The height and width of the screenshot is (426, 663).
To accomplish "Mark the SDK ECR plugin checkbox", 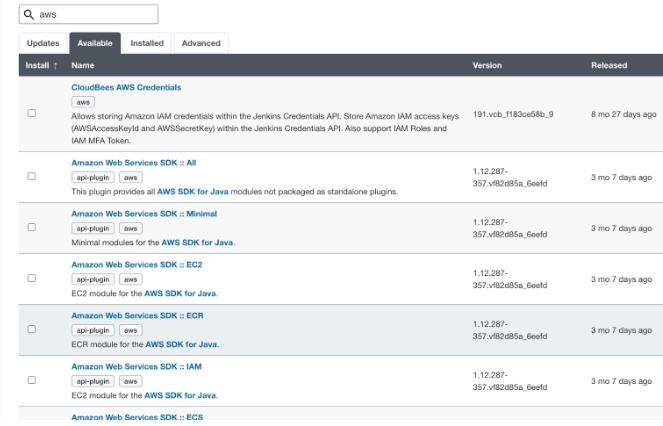I will pyautogui.click(x=32, y=329).
